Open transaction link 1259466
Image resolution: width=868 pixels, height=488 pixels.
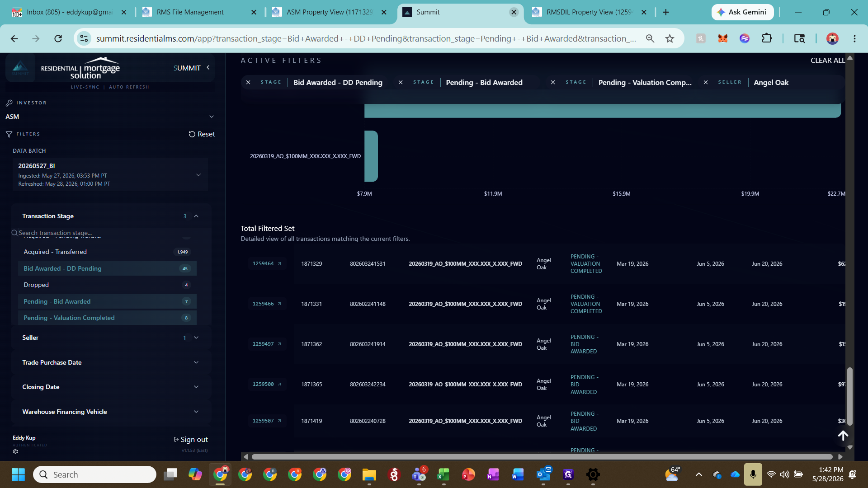[267, 304]
